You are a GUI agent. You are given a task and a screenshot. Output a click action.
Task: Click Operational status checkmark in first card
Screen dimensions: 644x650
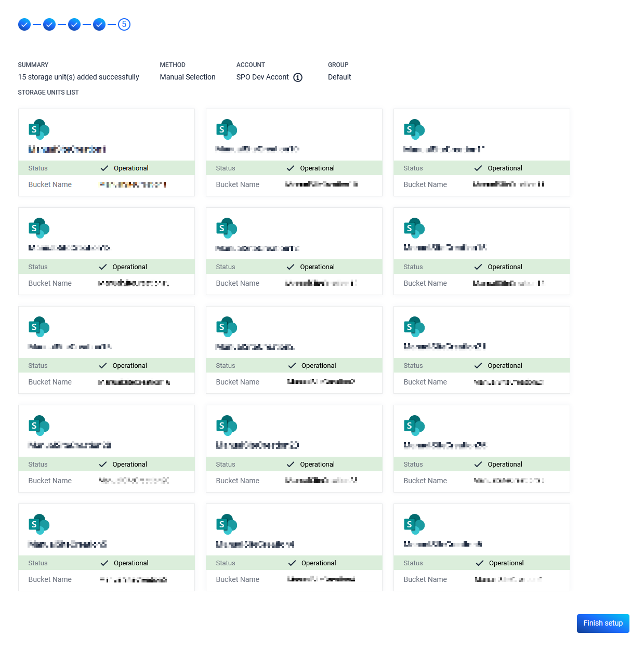(x=104, y=168)
